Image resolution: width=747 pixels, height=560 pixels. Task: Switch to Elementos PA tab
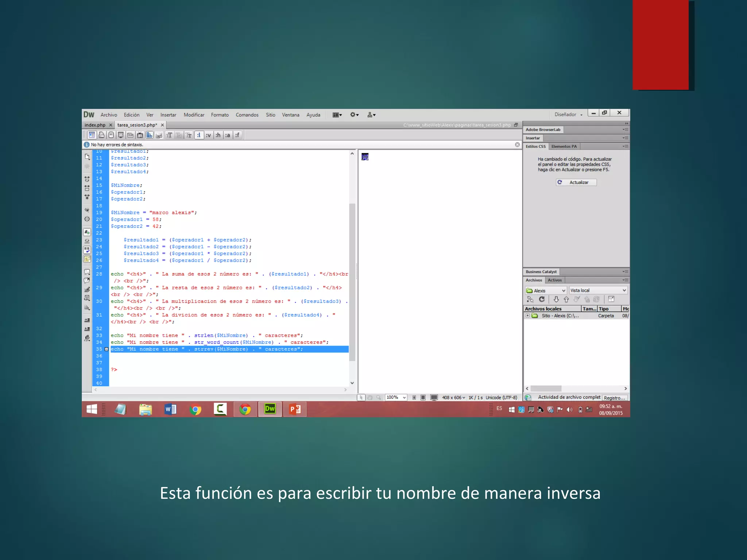pyautogui.click(x=564, y=147)
